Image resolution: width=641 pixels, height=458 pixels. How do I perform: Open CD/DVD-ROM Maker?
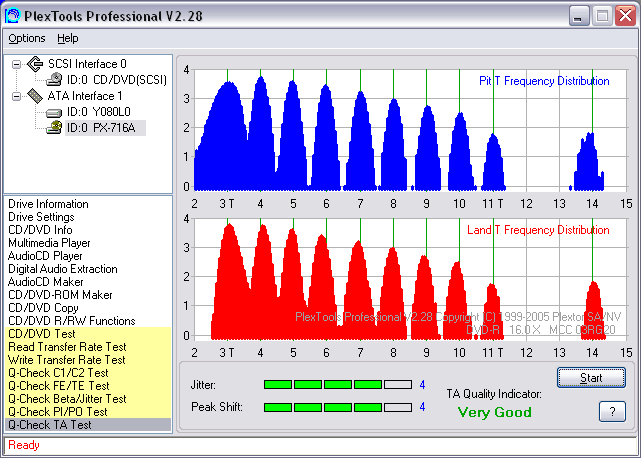click(x=60, y=295)
